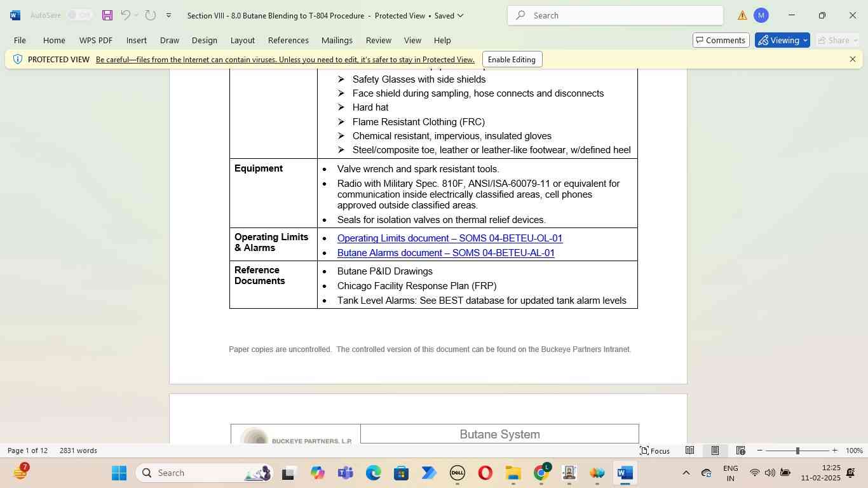Dismiss the Protected View message bar

tap(853, 59)
